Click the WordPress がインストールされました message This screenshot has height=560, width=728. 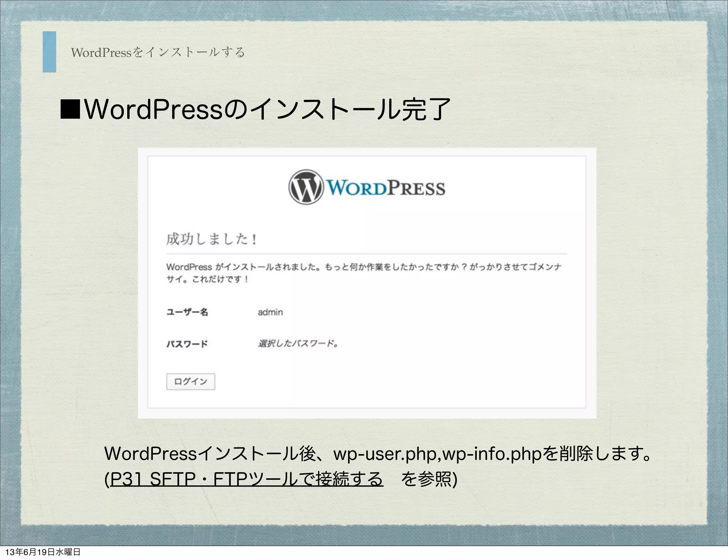tap(364, 273)
